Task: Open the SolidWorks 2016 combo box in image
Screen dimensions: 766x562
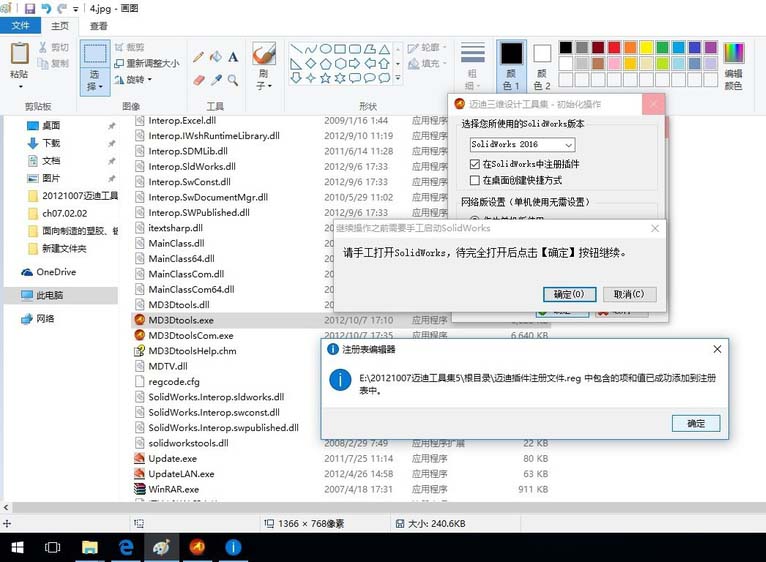Action: tap(522, 144)
